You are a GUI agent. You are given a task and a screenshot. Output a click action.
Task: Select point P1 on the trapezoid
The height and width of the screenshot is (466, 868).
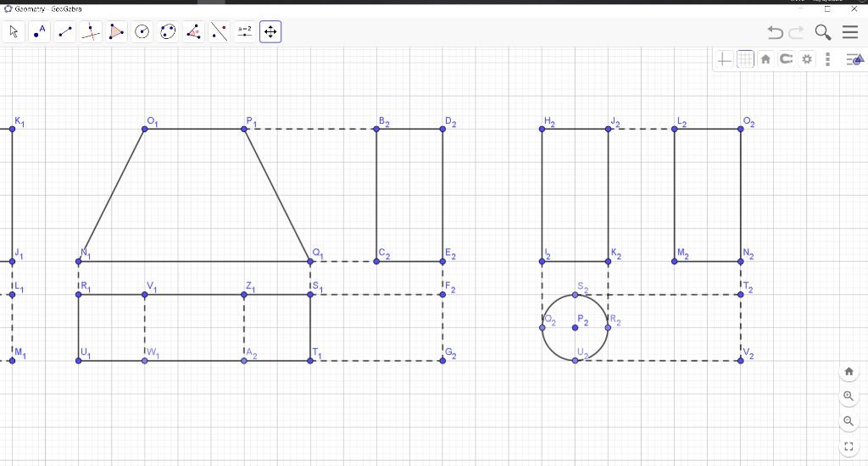[244, 129]
